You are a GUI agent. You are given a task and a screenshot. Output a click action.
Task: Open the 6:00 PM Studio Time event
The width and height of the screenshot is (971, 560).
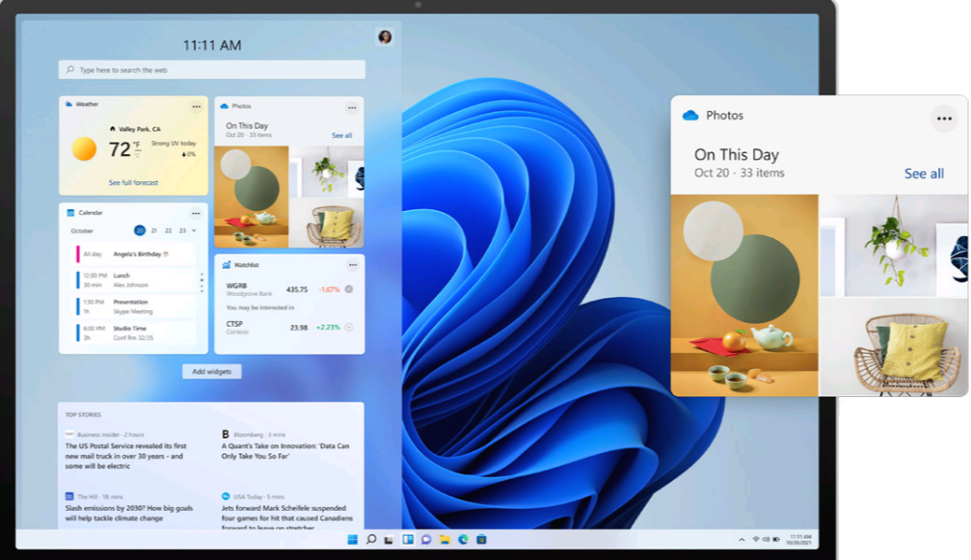point(134,333)
